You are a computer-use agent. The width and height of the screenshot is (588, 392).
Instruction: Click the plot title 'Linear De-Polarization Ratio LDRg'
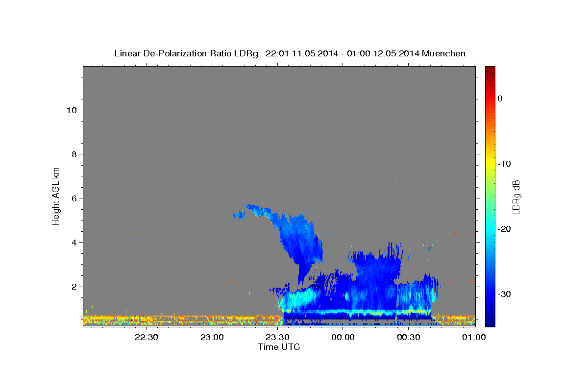click(186, 53)
